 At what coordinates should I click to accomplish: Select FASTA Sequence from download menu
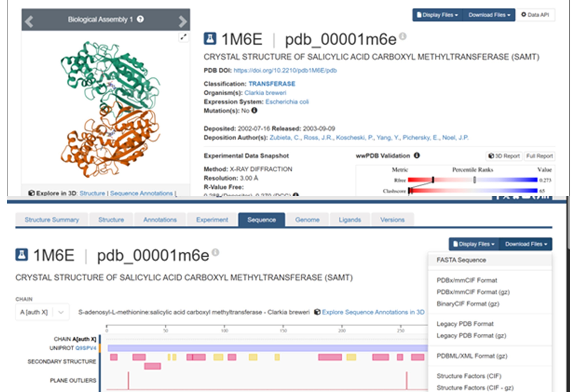click(x=461, y=260)
